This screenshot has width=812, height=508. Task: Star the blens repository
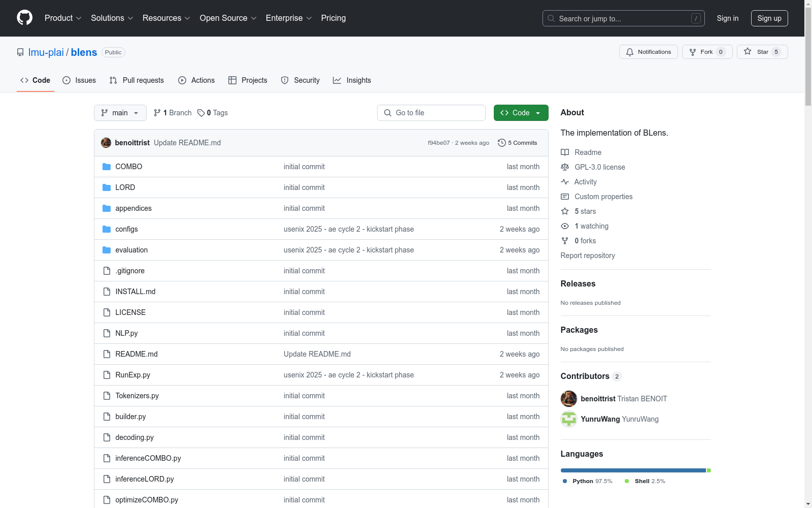pos(762,52)
